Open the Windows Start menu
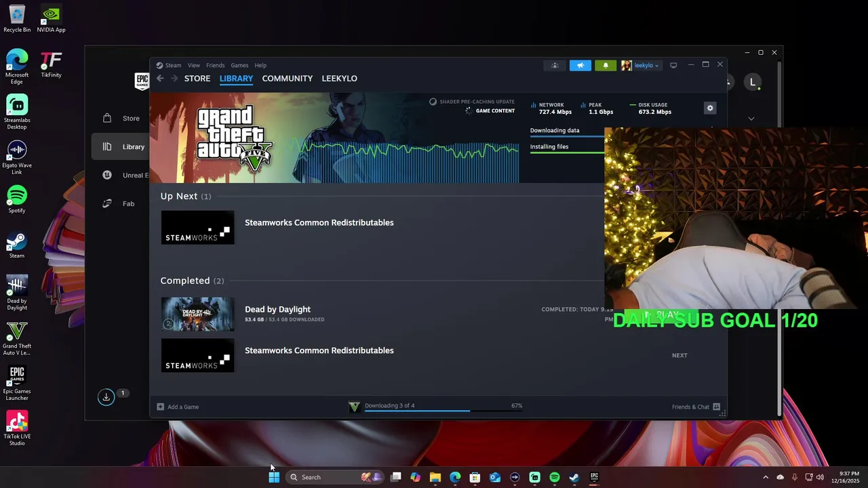Viewport: 868px width, 488px height. tap(274, 477)
